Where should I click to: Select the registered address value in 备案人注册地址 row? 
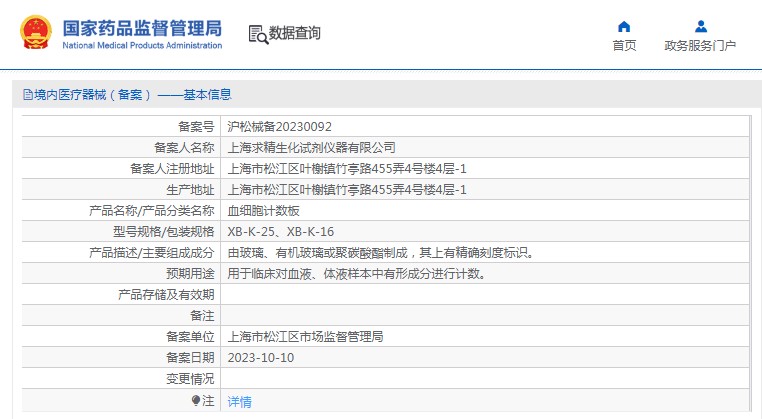click(x=347, y=169)
